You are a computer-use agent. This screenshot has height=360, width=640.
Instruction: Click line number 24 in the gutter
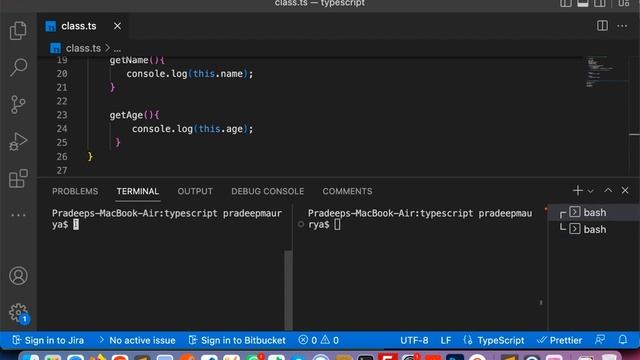[x=62, y=129]
